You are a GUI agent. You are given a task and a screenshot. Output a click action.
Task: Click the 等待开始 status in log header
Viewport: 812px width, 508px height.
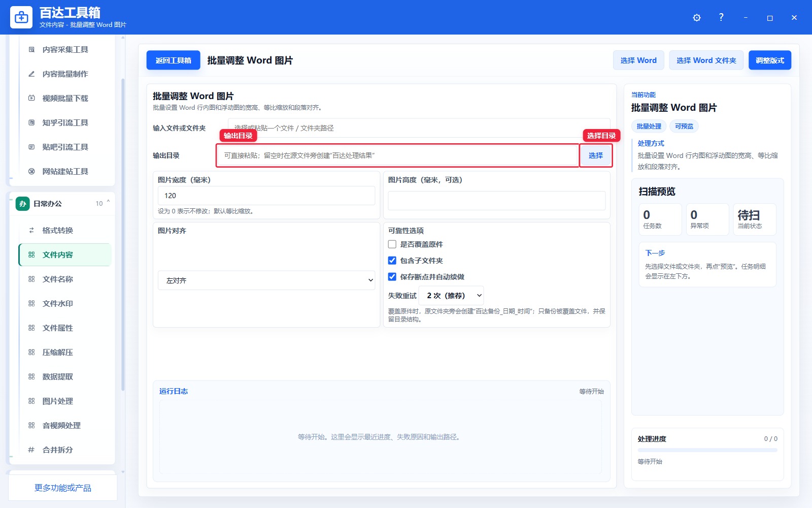591,392
